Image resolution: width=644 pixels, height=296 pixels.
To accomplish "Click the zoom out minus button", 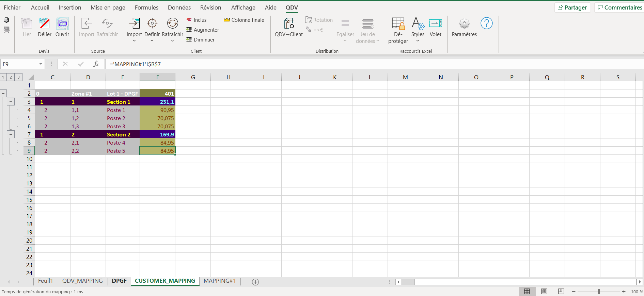I will tap(574, 292).
